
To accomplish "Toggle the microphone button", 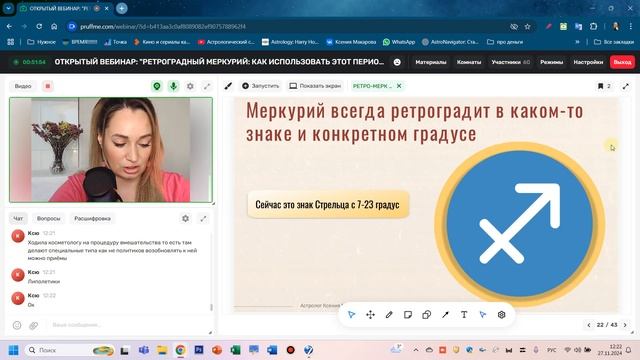I will pos(173,86).
